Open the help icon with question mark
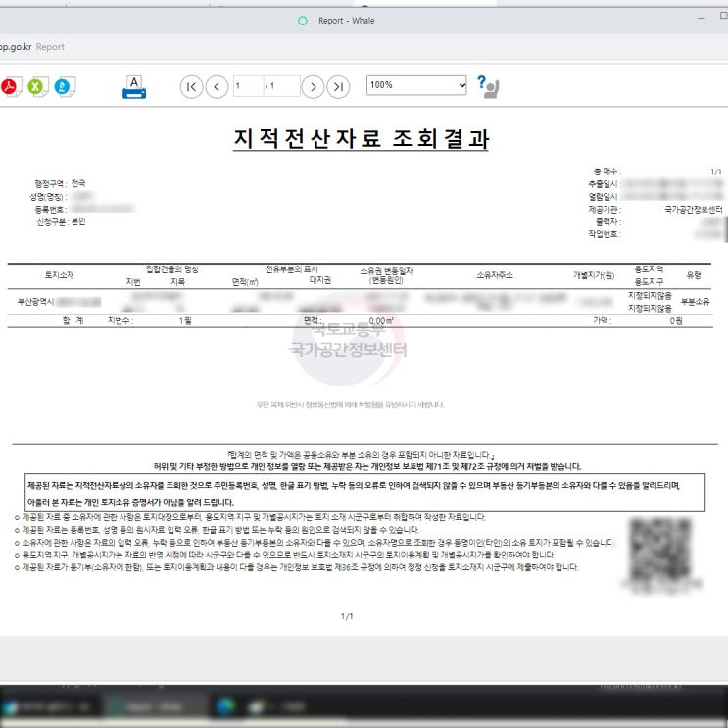The image size is (728, 728). (x=488, y=87)
